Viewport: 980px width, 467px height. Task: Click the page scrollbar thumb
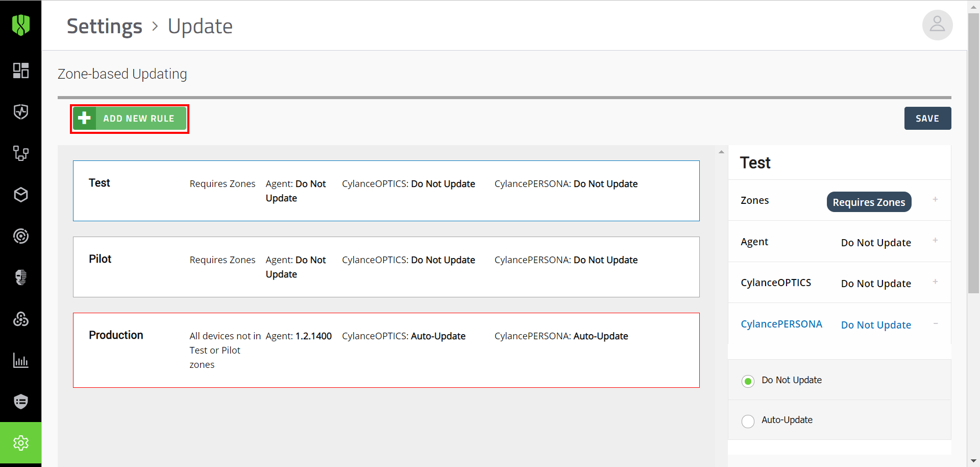click(x=973, y=153)
